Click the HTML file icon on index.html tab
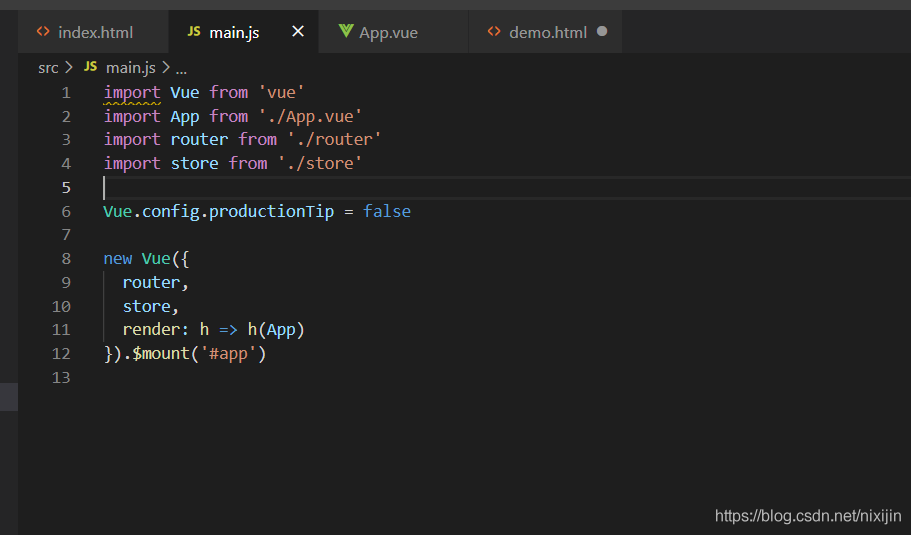911x535 pixels. [43, 31]
